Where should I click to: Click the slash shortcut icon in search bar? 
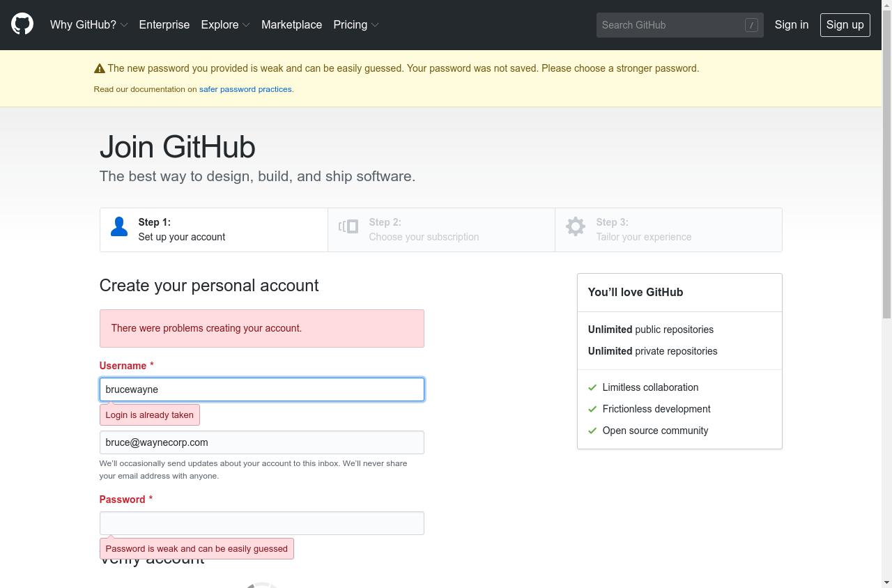tap(751, 24)
